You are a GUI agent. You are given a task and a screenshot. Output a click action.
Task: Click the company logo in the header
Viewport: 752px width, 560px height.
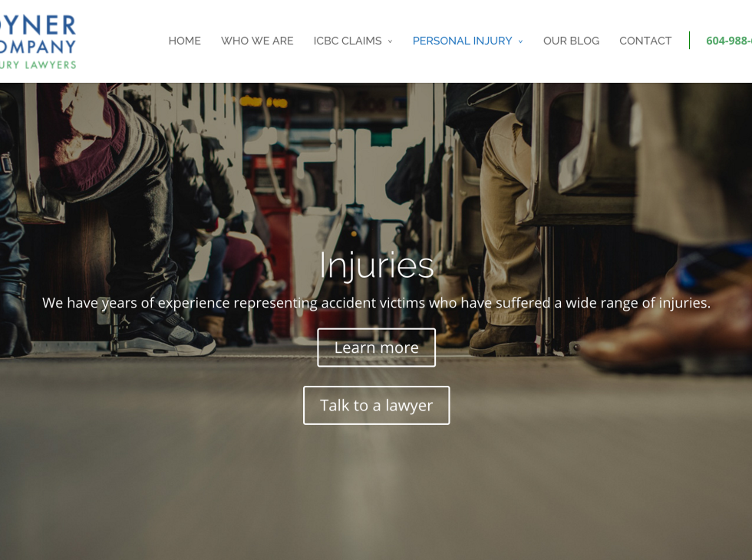point(38,42)
